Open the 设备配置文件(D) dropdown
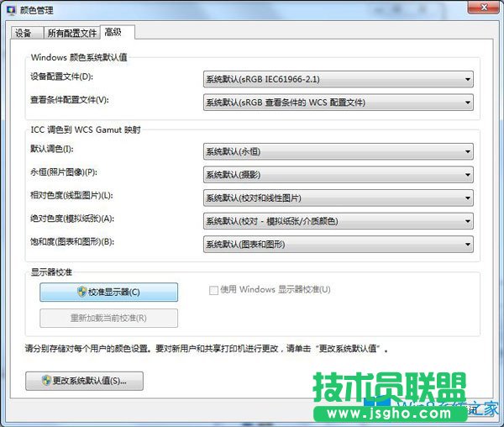504x427 pixels. (339, 79)
